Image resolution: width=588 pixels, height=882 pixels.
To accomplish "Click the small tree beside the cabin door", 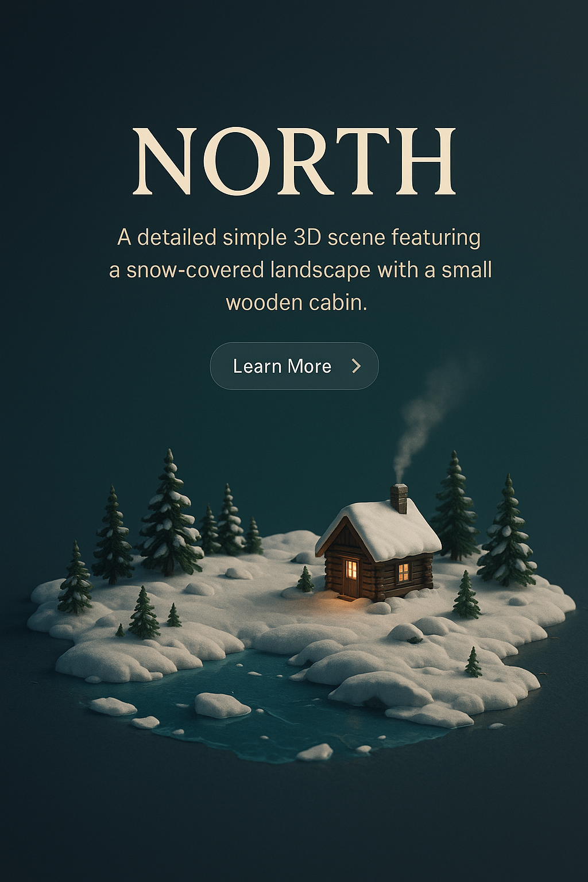I will (x=305, y=579).
